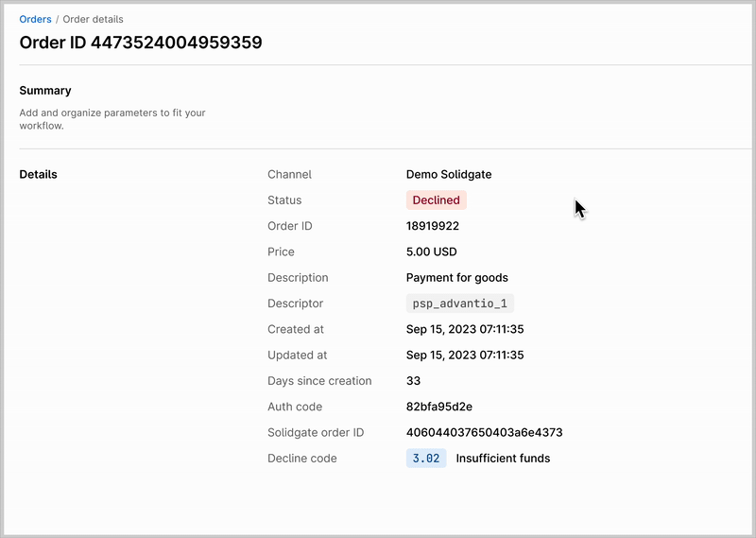Select the Demo Solidgate channel value
Viewport: 756px width, 538px height.
click(x=449, y=174)
